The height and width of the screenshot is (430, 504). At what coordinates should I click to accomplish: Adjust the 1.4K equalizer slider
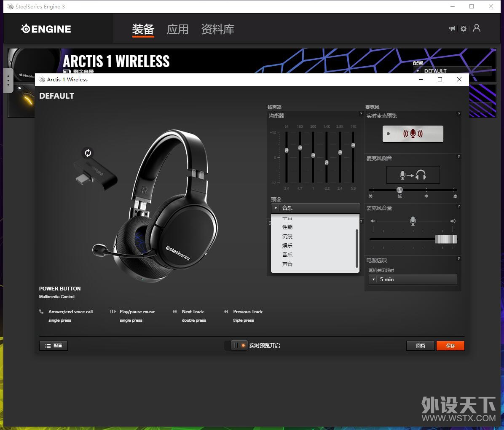pos(327,163)
